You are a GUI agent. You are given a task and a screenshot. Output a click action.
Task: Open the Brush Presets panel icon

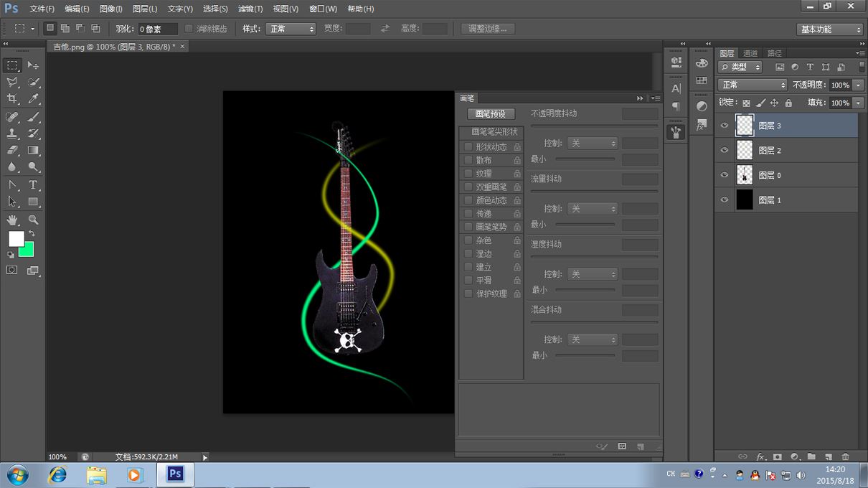click(x=676, y=132)
